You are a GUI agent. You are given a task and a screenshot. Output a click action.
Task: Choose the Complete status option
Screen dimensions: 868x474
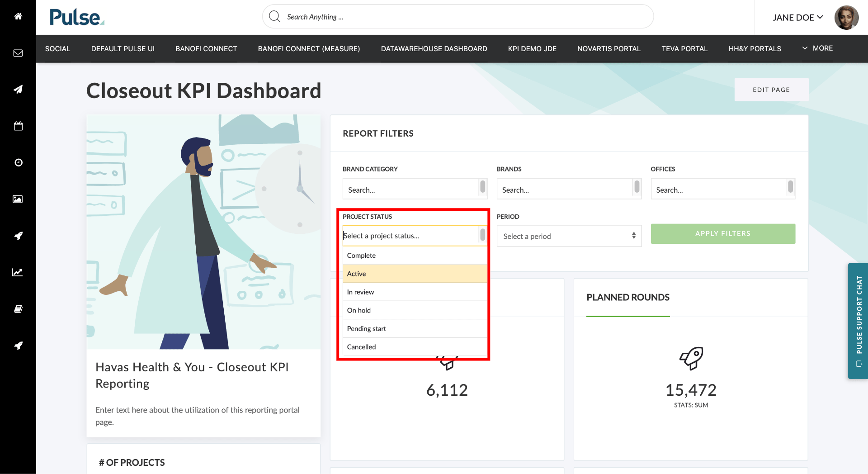[x=415, y=256]
